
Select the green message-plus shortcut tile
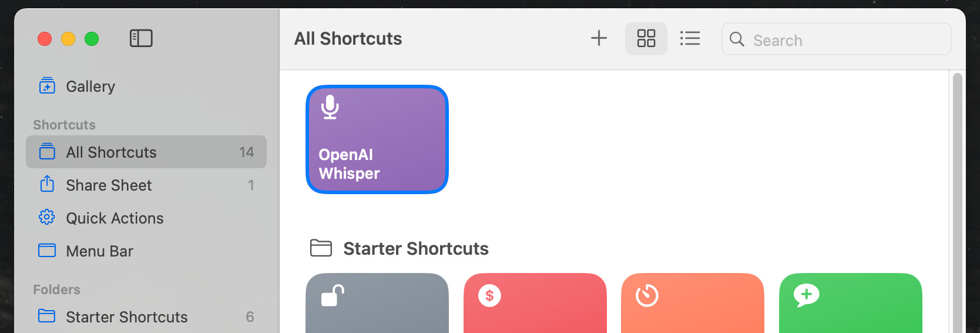click(850, 303)
